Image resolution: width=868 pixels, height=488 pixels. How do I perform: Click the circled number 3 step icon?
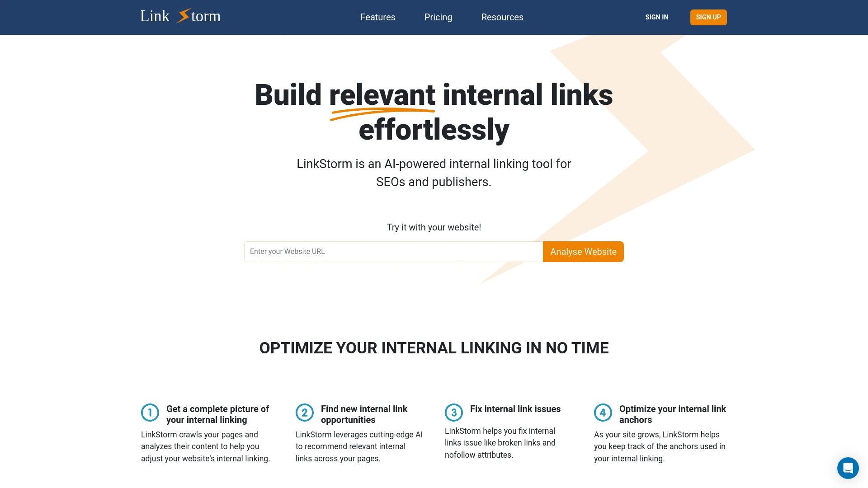pyautogui.click(x=454, y=413)
